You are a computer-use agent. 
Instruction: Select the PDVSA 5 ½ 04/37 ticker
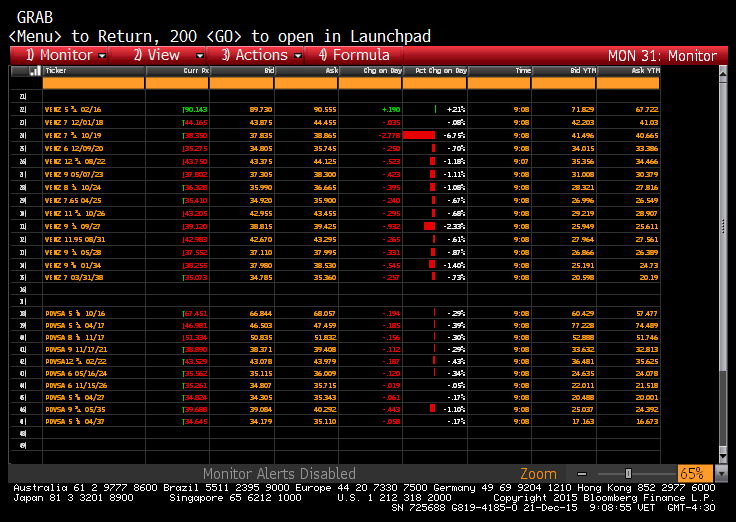75,422
